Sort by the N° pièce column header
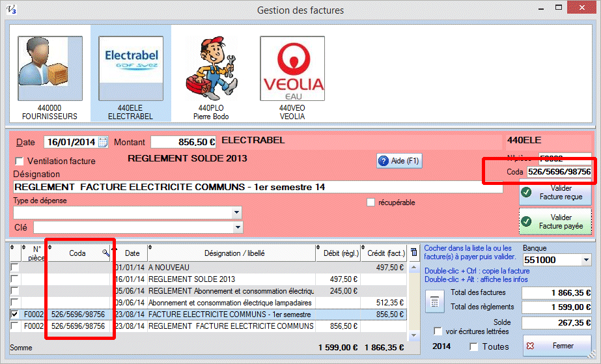The width and height of the screenshot is (601, 364). pos(34,253)
